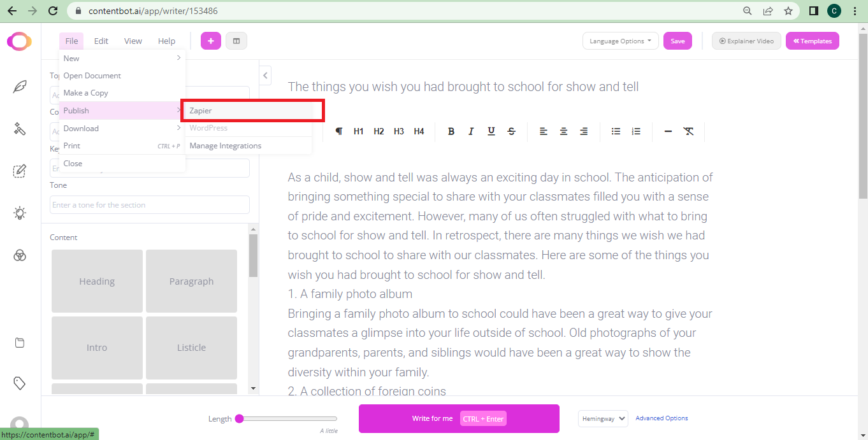Open the Edit menu

(101, 40)
